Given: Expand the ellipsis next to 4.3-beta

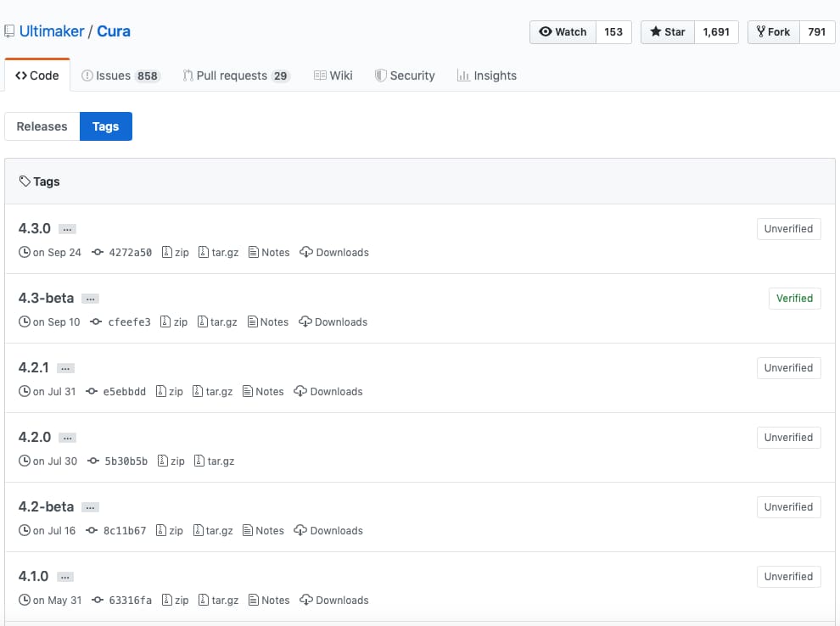Looking at the screenshot, I should tap(90, 299).
